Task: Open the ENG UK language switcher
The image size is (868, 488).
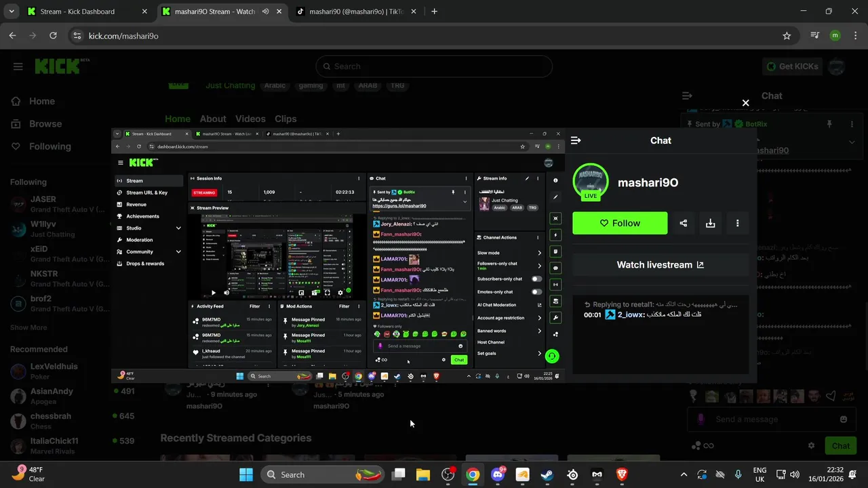Action: coord(760,474)
